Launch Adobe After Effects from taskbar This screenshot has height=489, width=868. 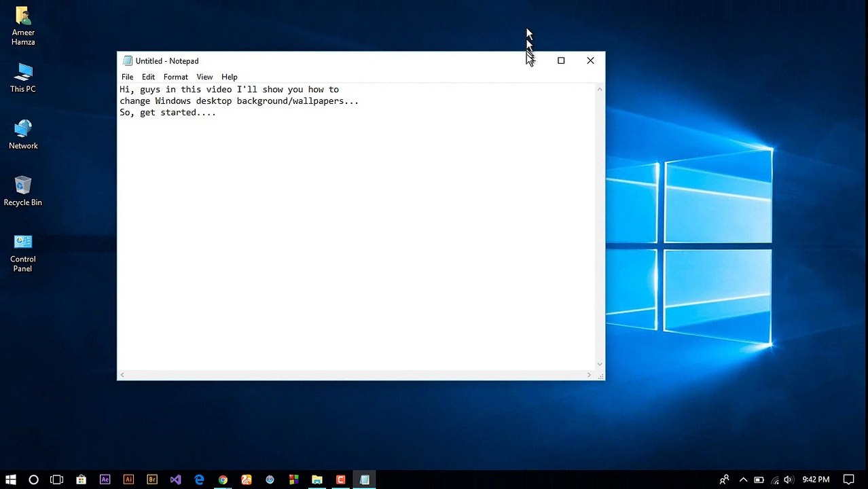pyautogui.click(x=105, y=479)
